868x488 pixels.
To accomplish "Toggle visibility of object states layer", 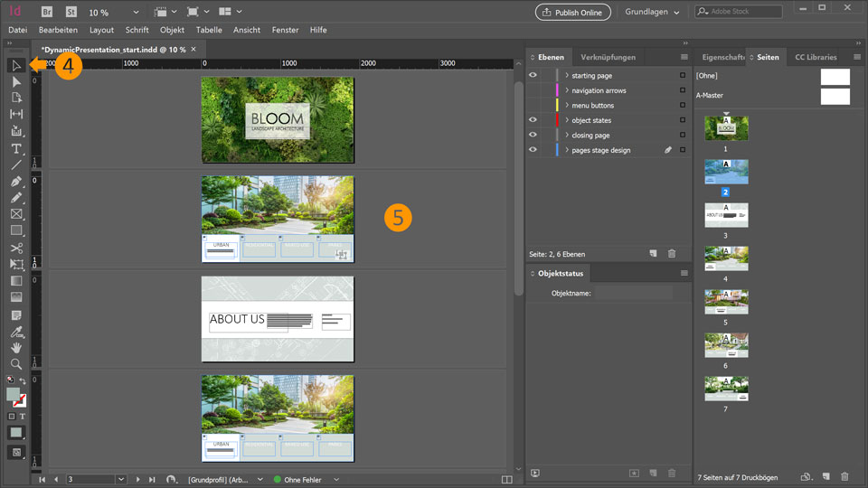I will [x=533, y=120].
